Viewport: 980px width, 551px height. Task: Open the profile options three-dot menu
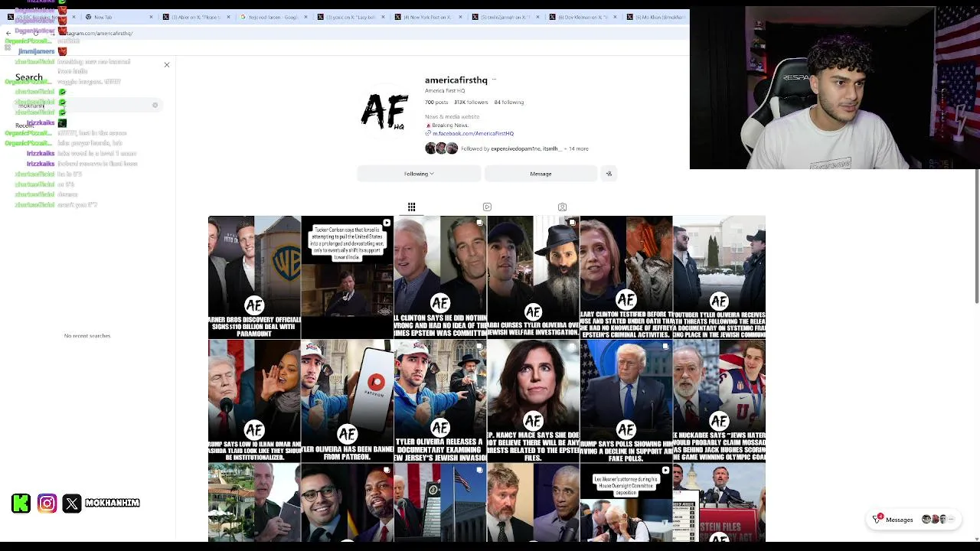(x=494, y=80)
